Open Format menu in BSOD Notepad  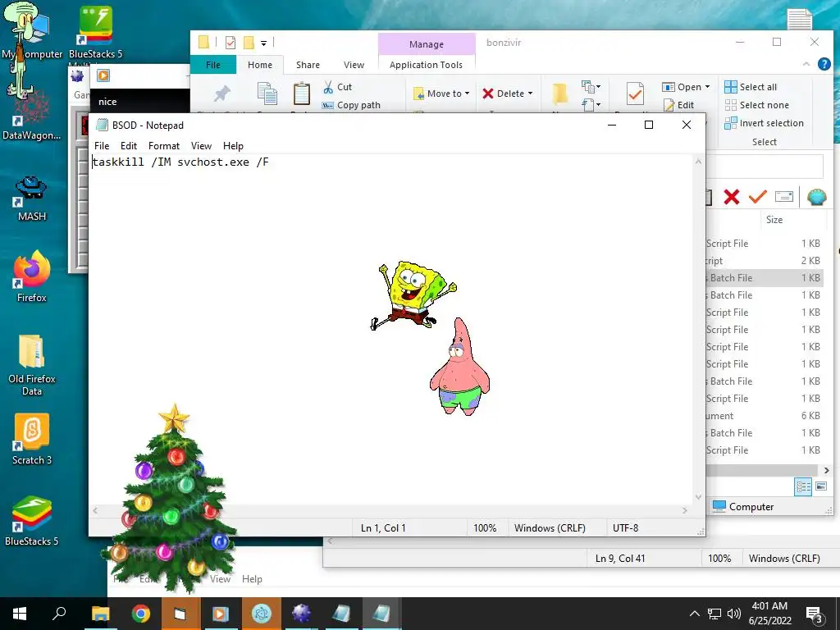tap(164, 146)
